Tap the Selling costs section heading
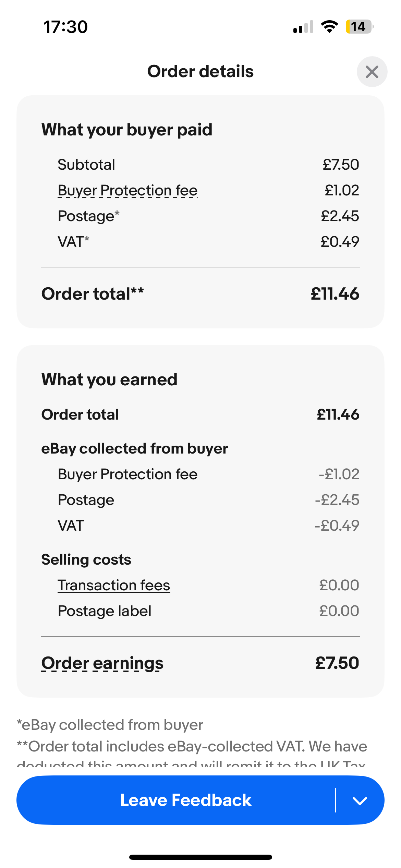 click(86, 559)
